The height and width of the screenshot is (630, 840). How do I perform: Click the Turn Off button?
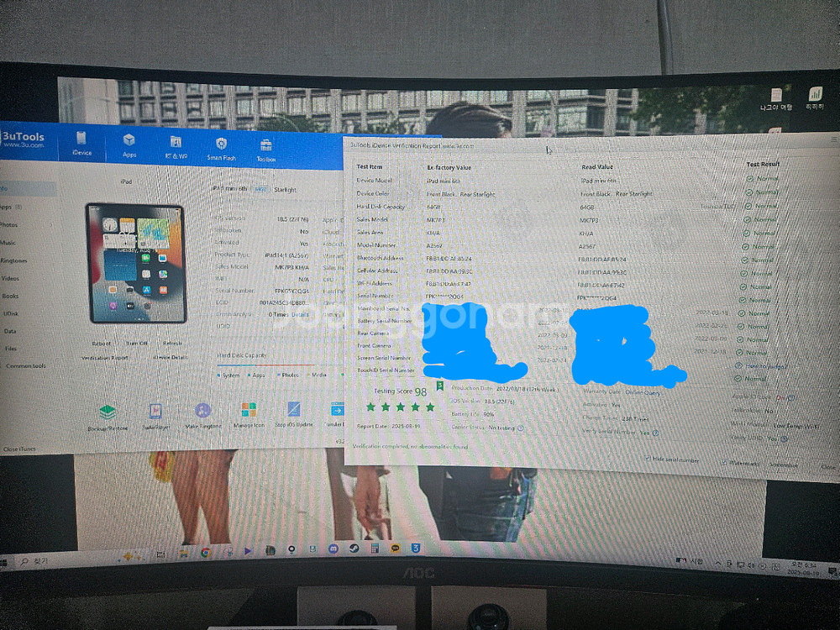click(x=137, y=343)
